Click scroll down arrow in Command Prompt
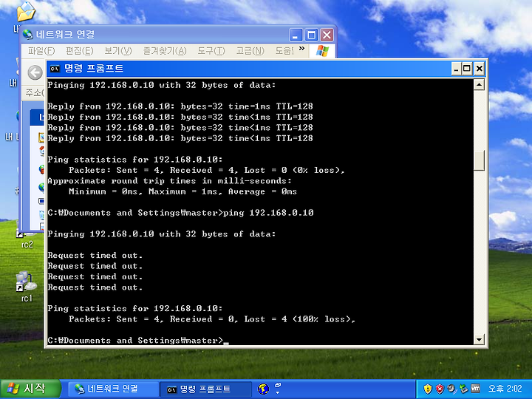532x399 pixels. point(479,339)
